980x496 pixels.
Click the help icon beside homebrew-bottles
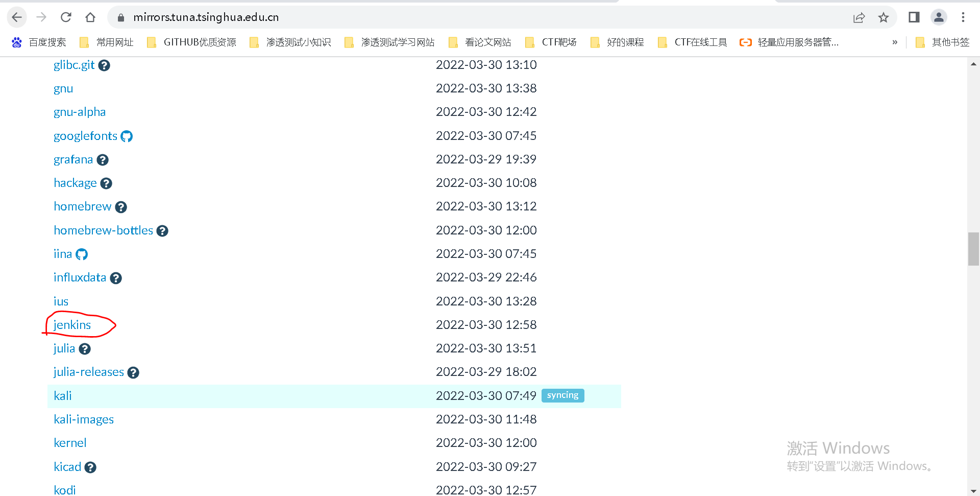(162, 231)
